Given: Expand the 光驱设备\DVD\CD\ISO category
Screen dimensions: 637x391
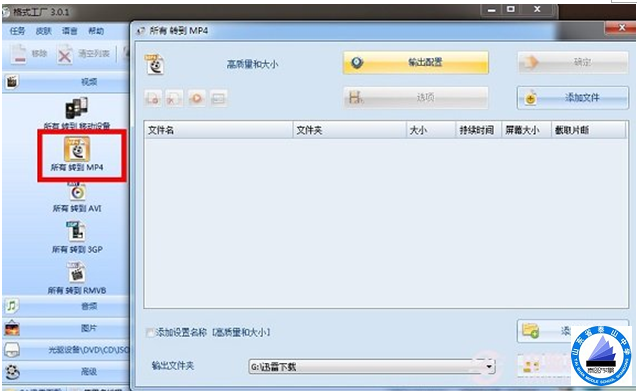Looking at the screenshot, I should click(x=66, y=350).
